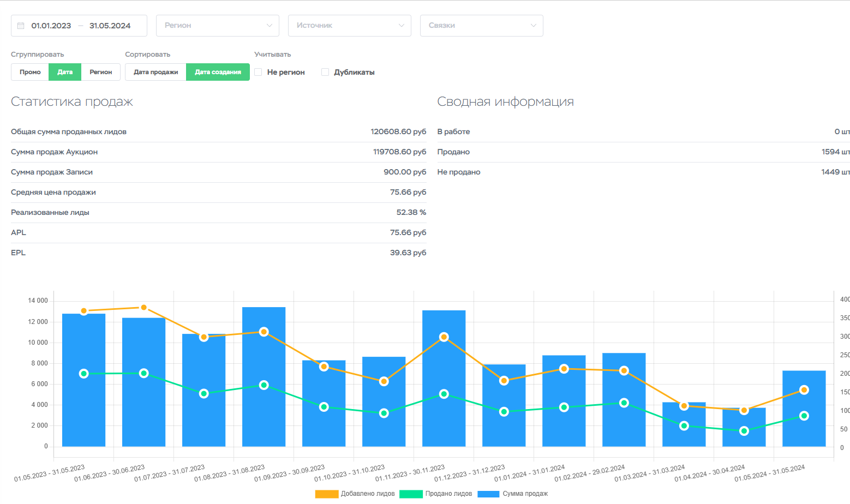Click the Добавлено лидов legend label

368,494
